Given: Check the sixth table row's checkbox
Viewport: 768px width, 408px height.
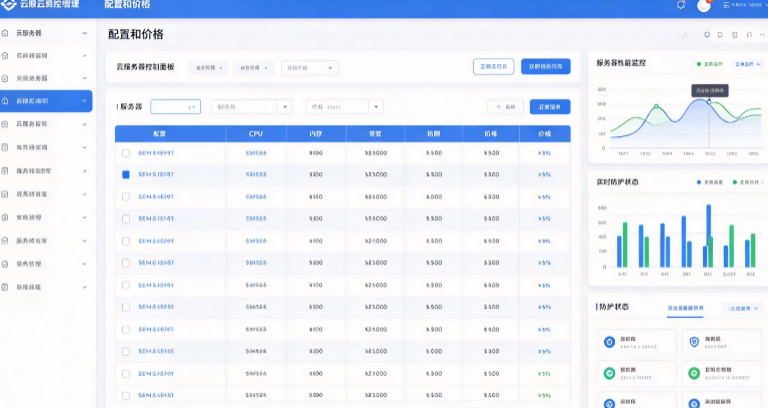Looking at the screenshot, I should (x=126, y=263).
